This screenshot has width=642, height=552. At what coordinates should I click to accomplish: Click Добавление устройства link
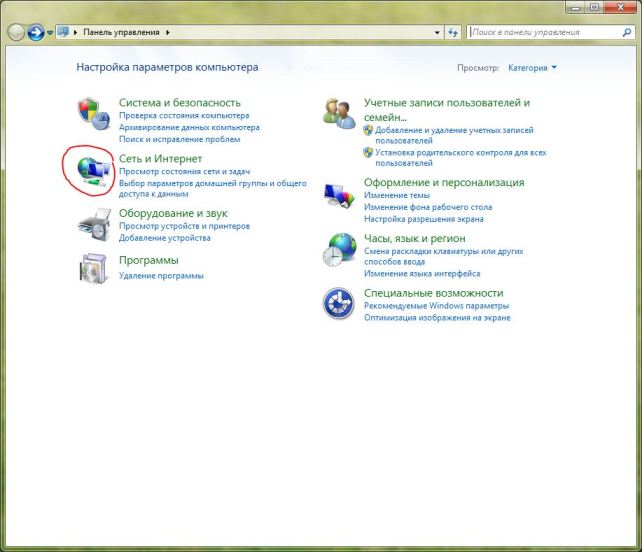pos(165,238)
